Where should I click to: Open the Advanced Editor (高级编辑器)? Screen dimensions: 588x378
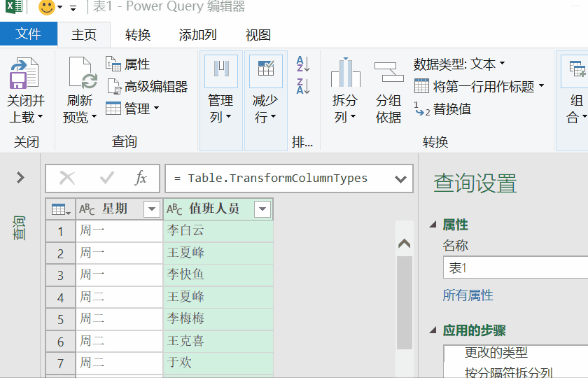point(148,87)
